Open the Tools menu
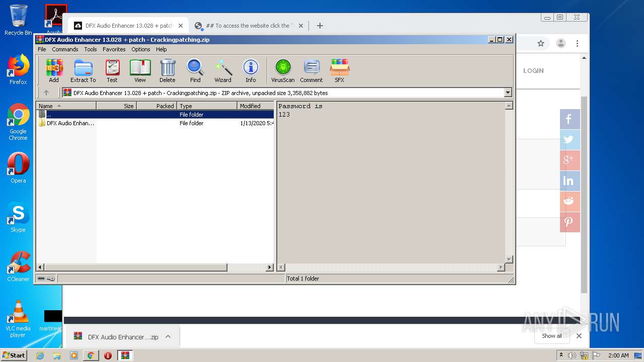Viewport: 644px width, 362px height. point(91,49)
